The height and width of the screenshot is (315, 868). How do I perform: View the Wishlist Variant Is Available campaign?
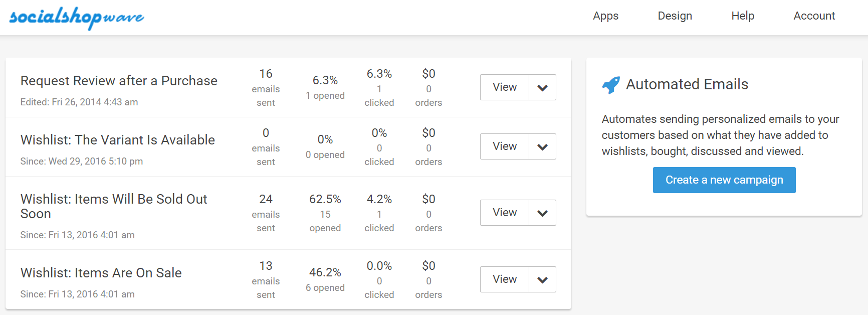click(505, 146)
